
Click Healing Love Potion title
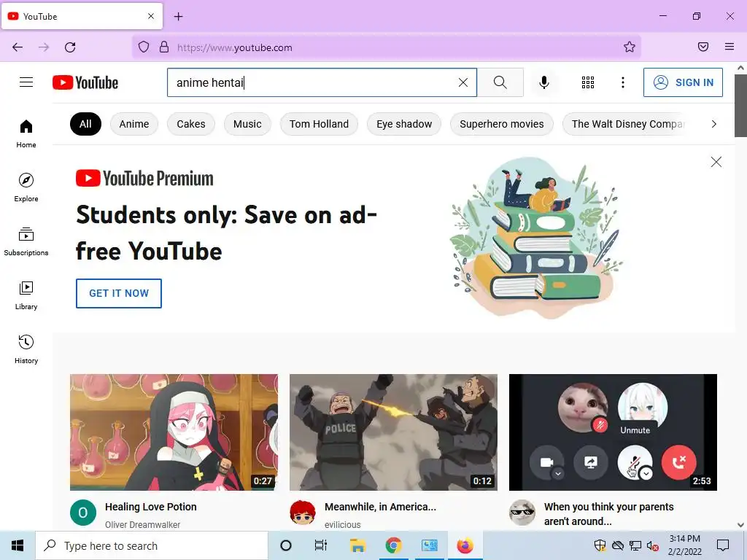coord(150,507)
